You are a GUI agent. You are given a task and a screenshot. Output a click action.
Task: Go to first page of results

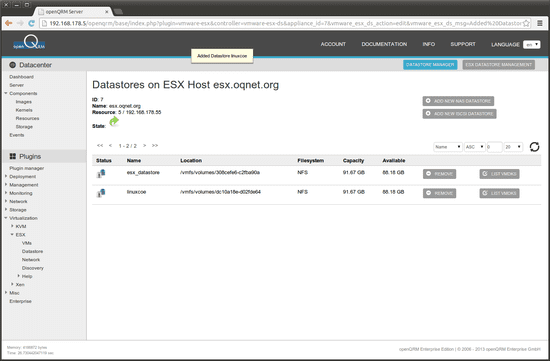click(x=100, y=146)
